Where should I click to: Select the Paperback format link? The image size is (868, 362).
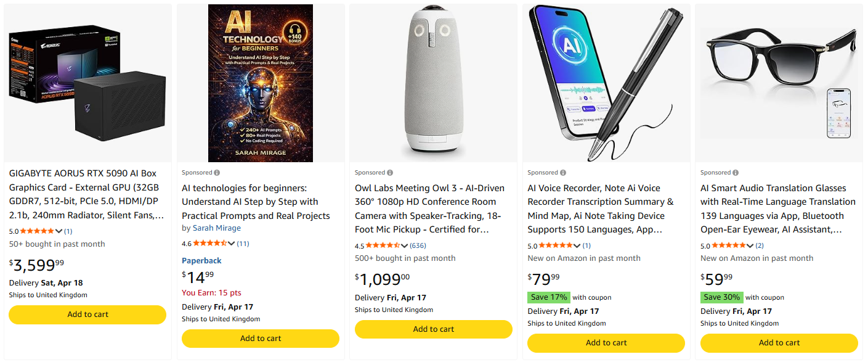click(201, 261)
